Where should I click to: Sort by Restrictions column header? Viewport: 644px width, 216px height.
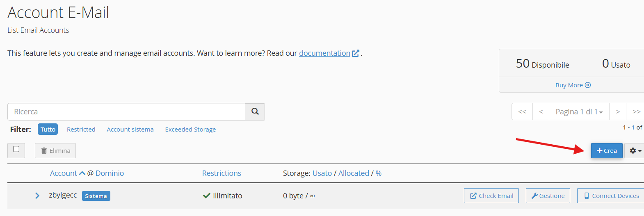point(222,173)
